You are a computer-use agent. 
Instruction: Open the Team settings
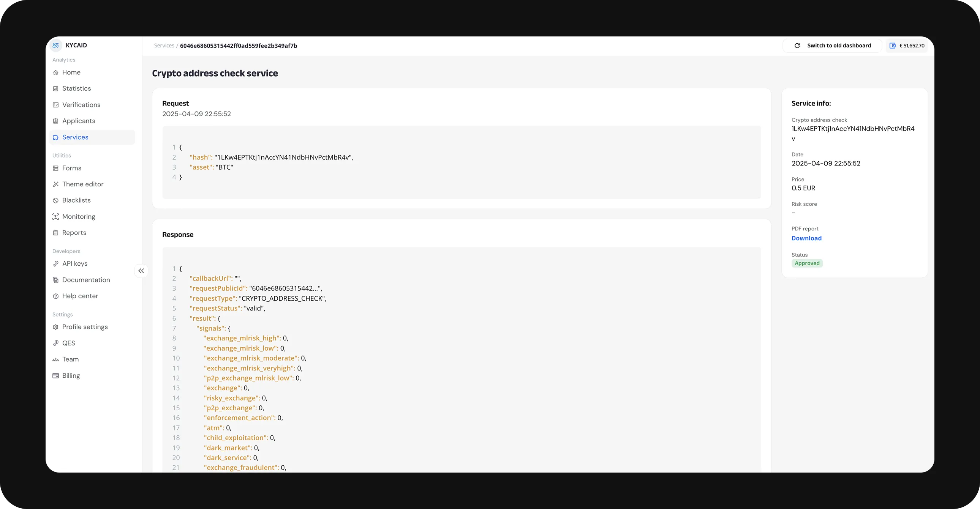click(x=70, y=359)
